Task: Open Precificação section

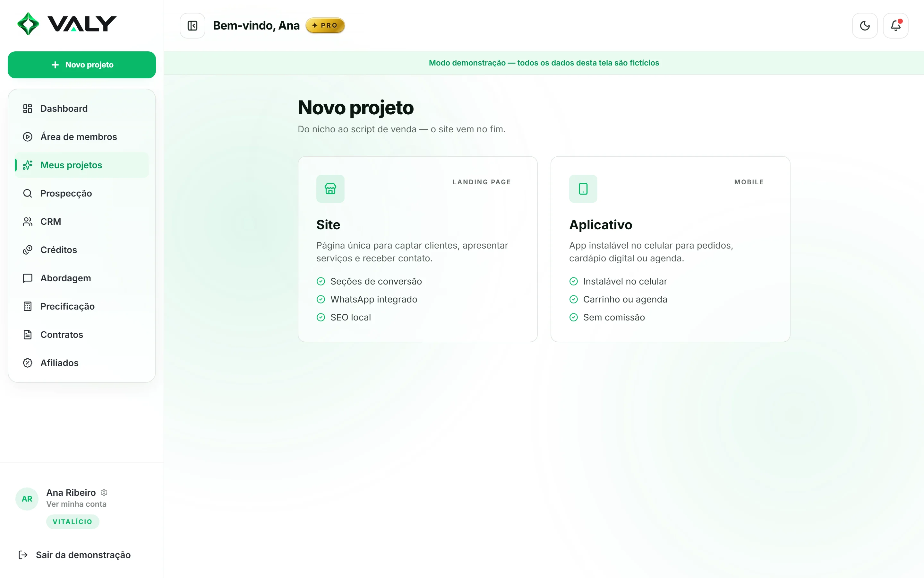Action: click(x=82, y=307)
